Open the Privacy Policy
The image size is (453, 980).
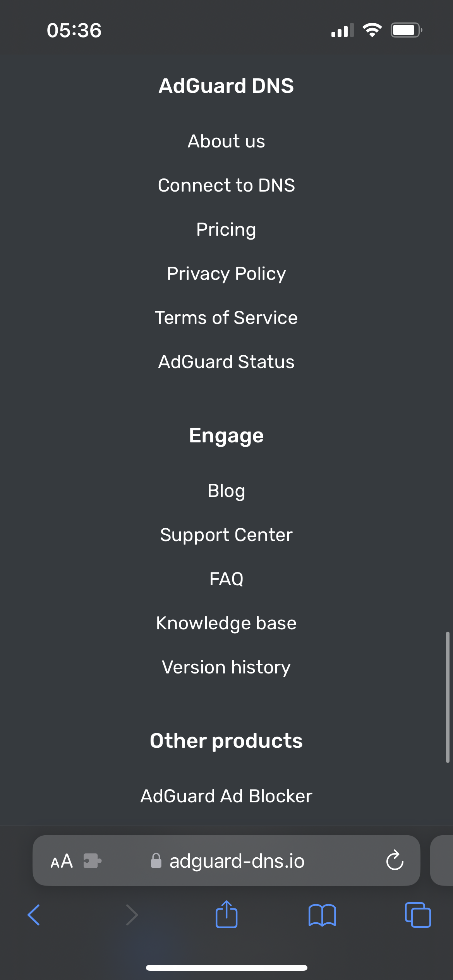pos(226,273)
